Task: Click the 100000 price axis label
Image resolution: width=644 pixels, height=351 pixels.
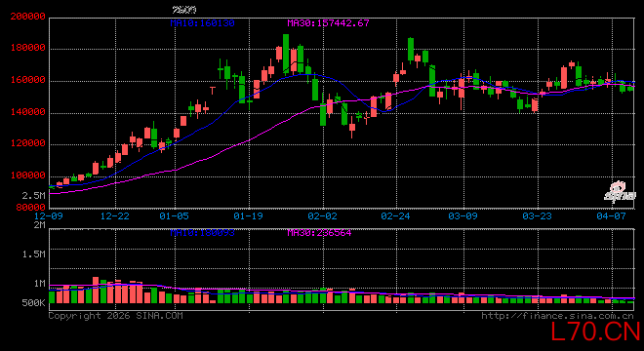Action: click(x=28, y=175)
